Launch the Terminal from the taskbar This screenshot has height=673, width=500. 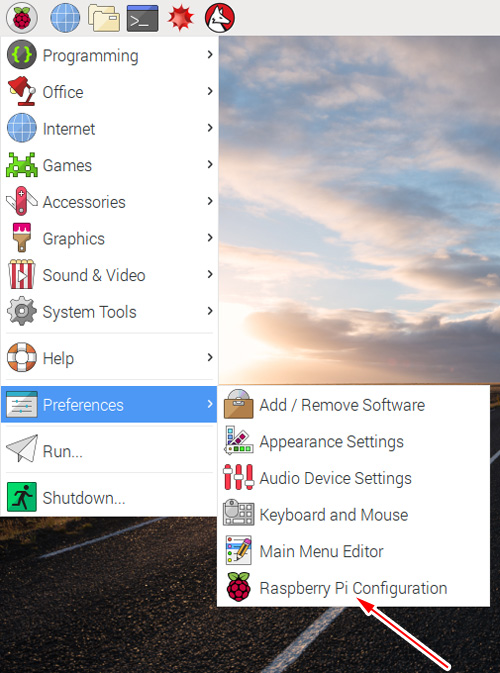pyautogui.click(x=142, y=18)
